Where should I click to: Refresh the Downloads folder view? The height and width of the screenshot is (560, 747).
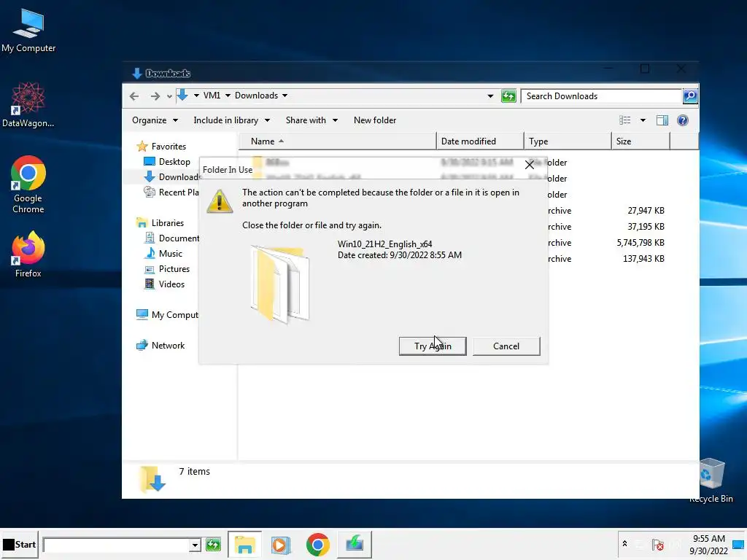point(508,96)
